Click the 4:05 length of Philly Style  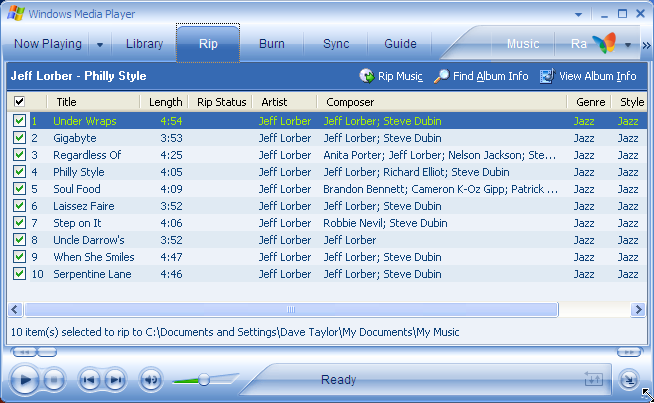(171, 172)
